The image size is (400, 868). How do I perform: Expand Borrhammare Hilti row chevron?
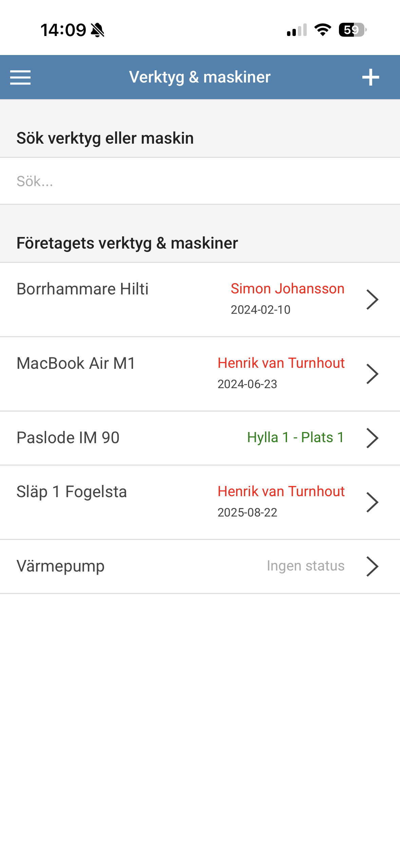pos(372,300)
